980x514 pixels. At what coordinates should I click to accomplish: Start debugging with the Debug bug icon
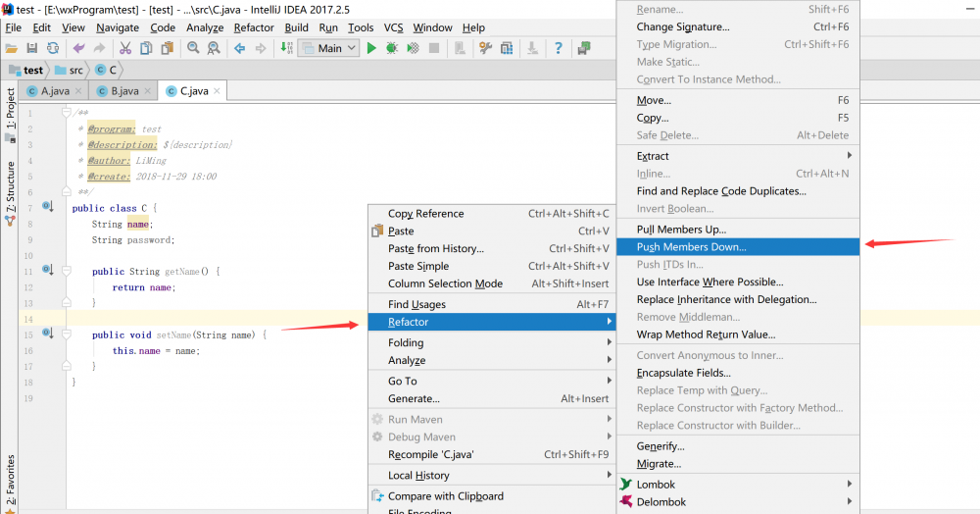[392, 48]
